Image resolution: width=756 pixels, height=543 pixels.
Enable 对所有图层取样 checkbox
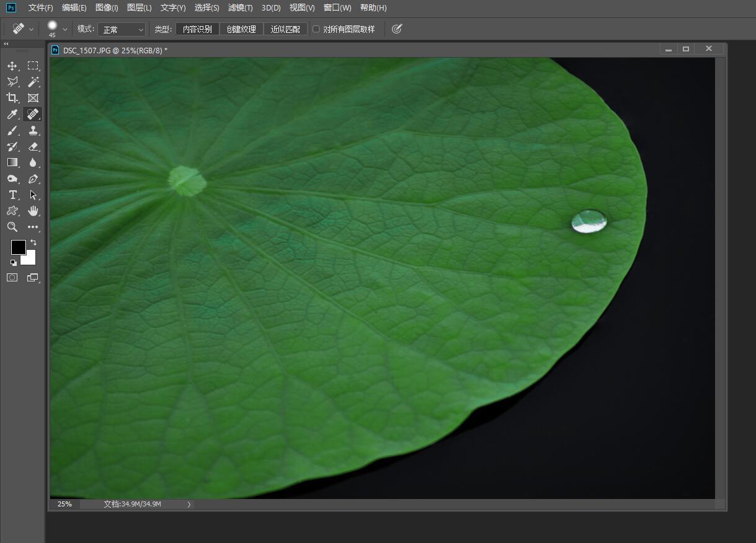pyautogui.click(x=316, y=29)
